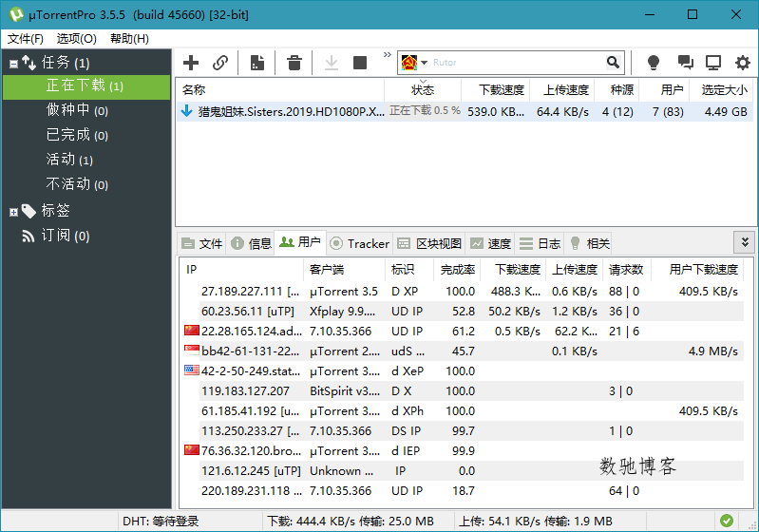Switch to the 用户 tab
The height and width of the screenshot is (532, 759).
click(300, 242)
